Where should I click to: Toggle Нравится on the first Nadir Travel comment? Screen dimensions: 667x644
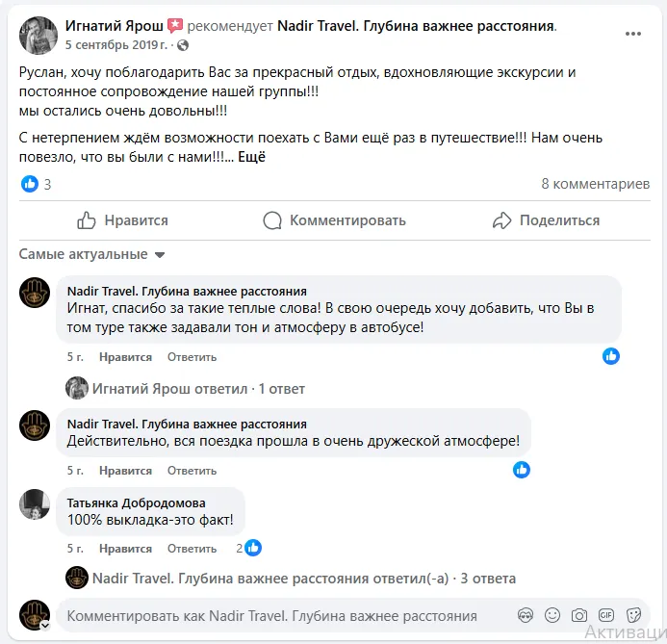(x=125, y=357)
